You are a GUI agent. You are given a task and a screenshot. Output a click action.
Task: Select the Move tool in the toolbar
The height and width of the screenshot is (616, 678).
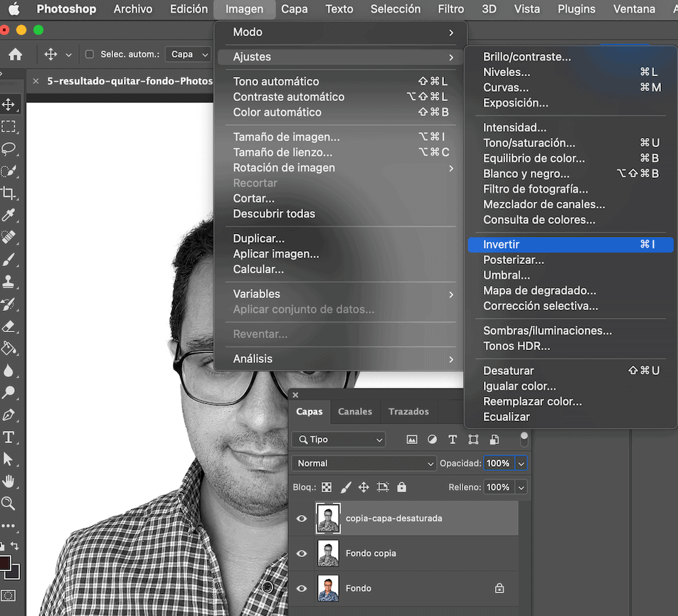[x=9, y=104]
